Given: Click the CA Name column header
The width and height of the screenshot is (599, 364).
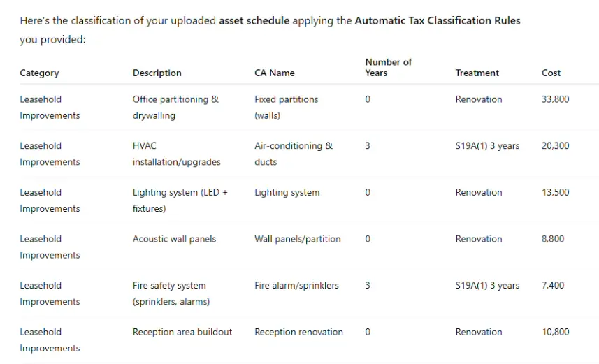Looking at the screenshot, I should point(275,73).
